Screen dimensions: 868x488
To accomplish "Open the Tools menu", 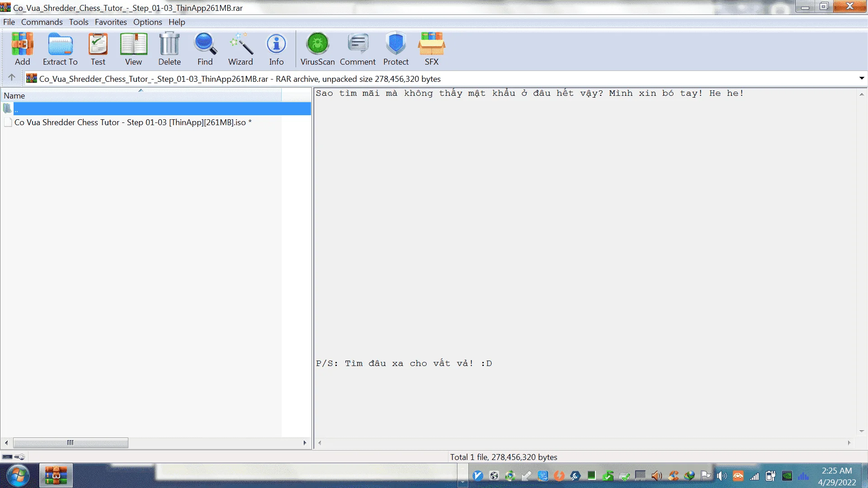I will pos(79,22).
